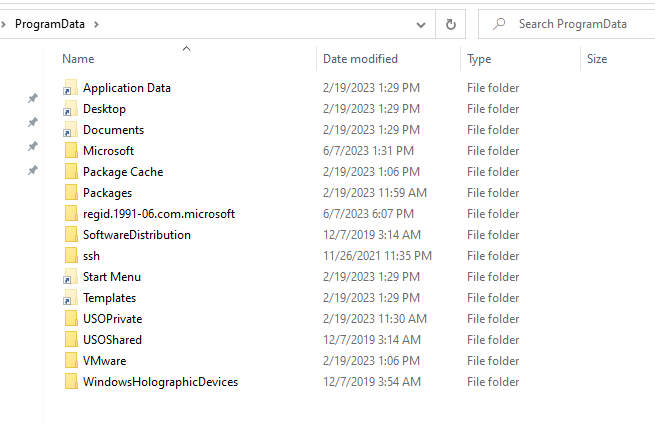
Task: Select the Documents shortcut folder icon
Action: (x=71, y=130)
